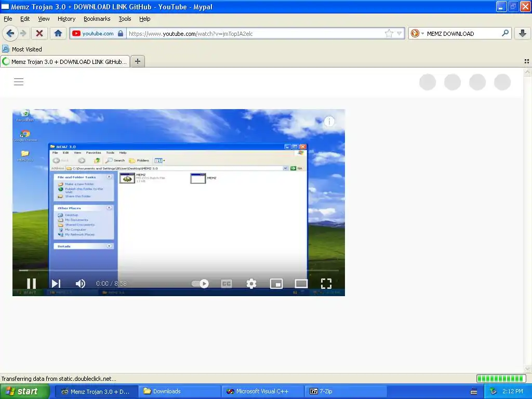This screenshot has width=532, height=399.
Task: Open the History menu
Action: tap(66, 19)
